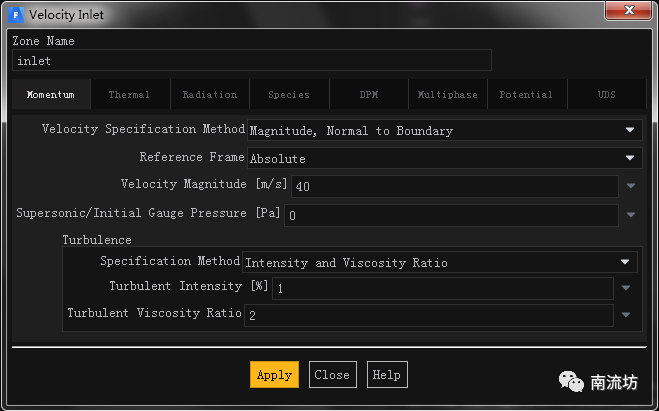Viewport: 659px width, 411px height.
Task: Click the Velocity Magnitude input field
Action: [x=454, y=187]
